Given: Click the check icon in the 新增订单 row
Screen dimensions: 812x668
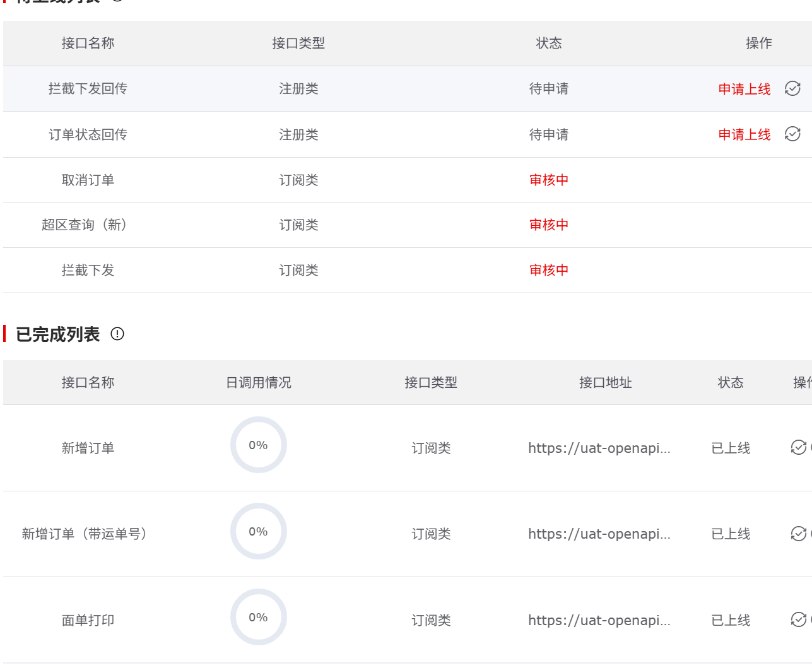Looking at the screenshot, I should click(798, 447).
